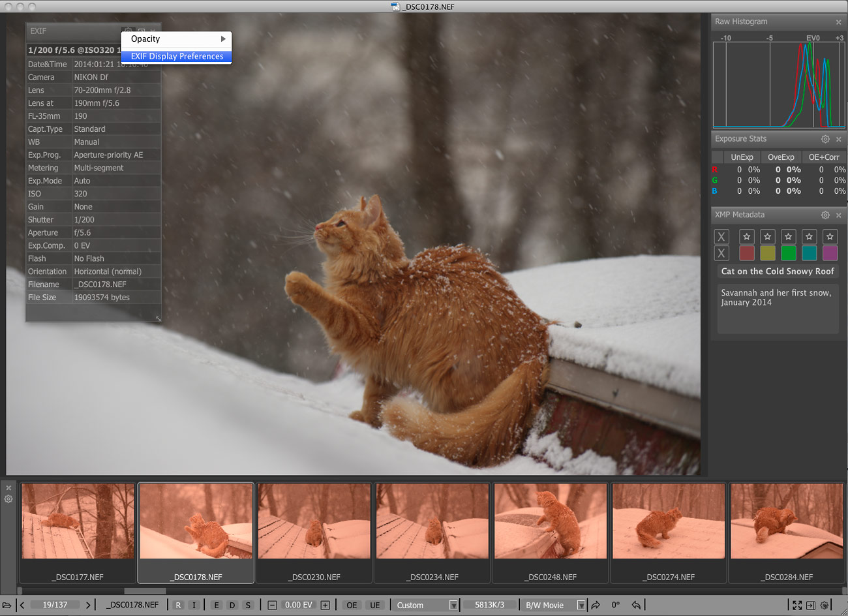Open the XMP Metadata gear settings
Image resolution: width=848 pixels, height=616 pixels.
(825, 215)
